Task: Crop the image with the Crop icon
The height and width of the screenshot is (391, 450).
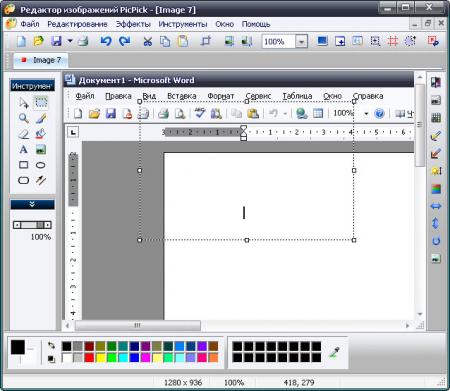Action: pos(206,41)
